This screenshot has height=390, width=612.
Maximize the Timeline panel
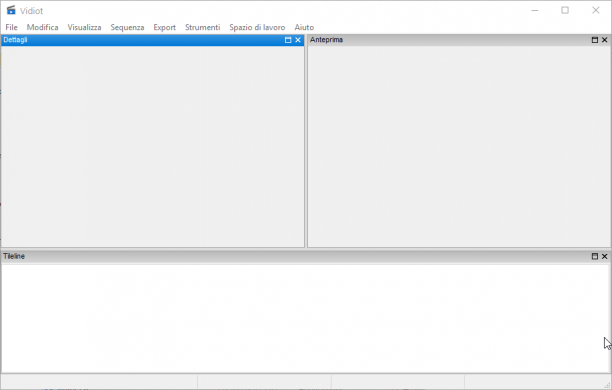[595, 256]
